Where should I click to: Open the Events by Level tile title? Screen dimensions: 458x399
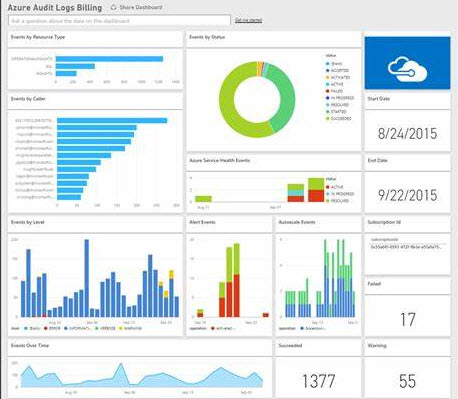pos(27,222)
